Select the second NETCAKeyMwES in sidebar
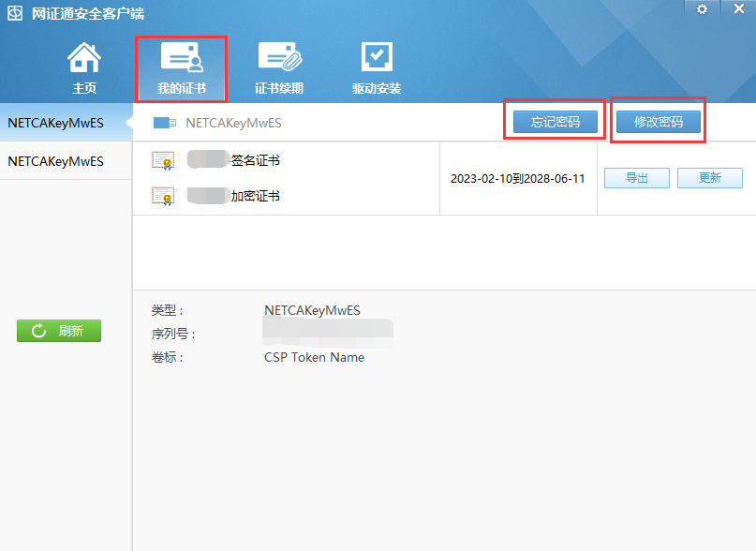The height and width of the screenshot is (551, 756). pos(56,160)
